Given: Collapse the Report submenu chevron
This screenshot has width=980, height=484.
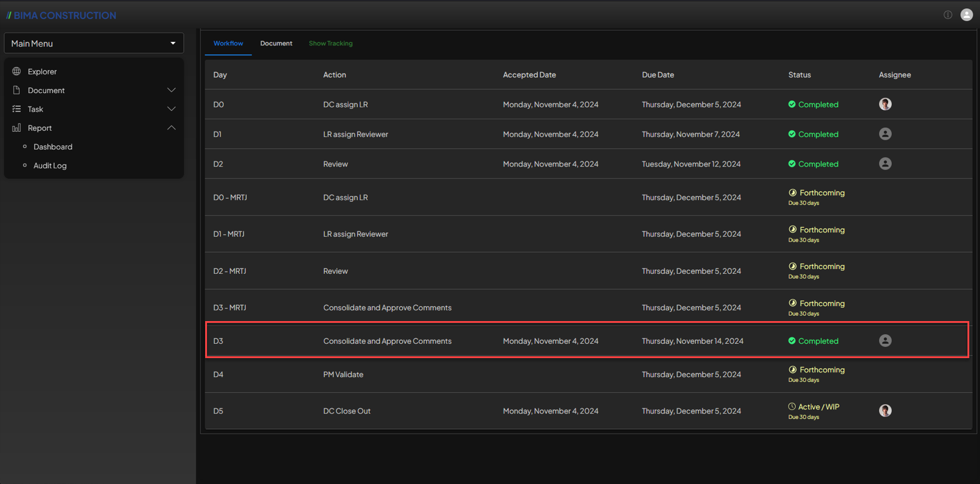Looking at the screenshot, I should click(171, 128).
